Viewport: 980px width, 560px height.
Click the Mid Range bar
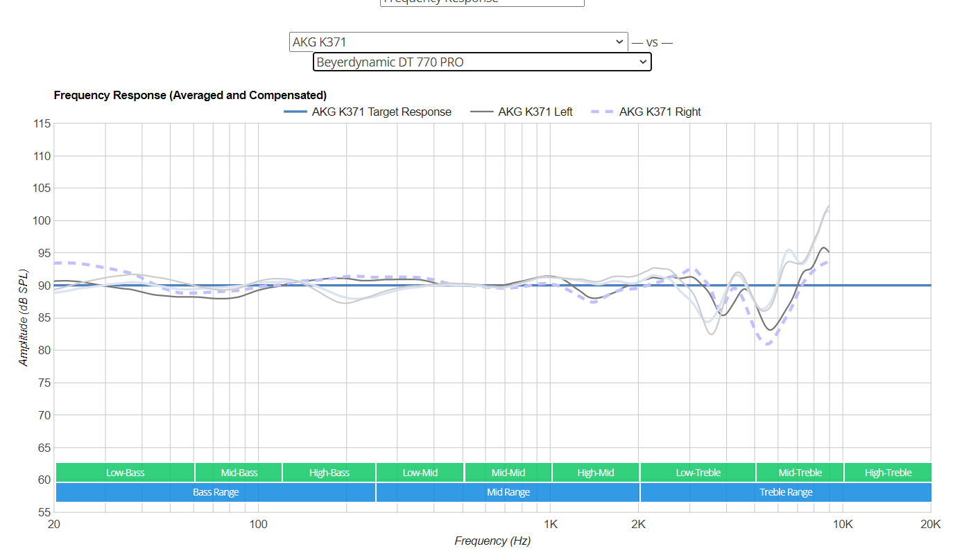(x=508, y=492)
